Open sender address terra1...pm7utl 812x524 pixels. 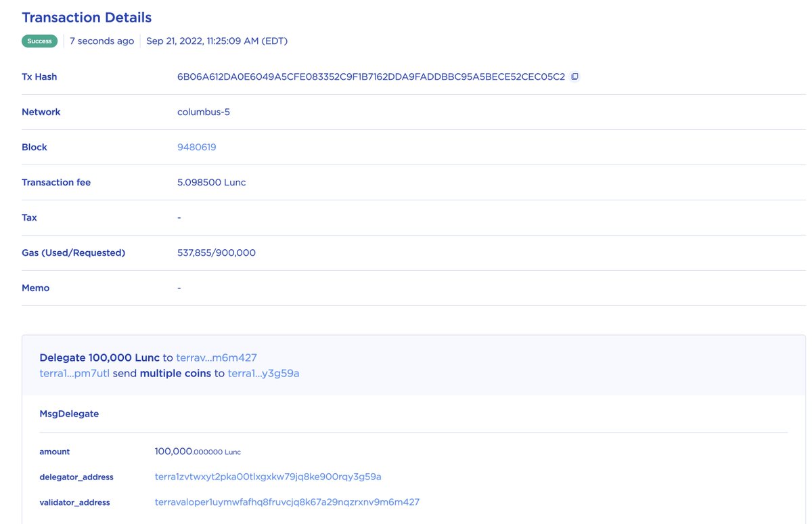74,373
